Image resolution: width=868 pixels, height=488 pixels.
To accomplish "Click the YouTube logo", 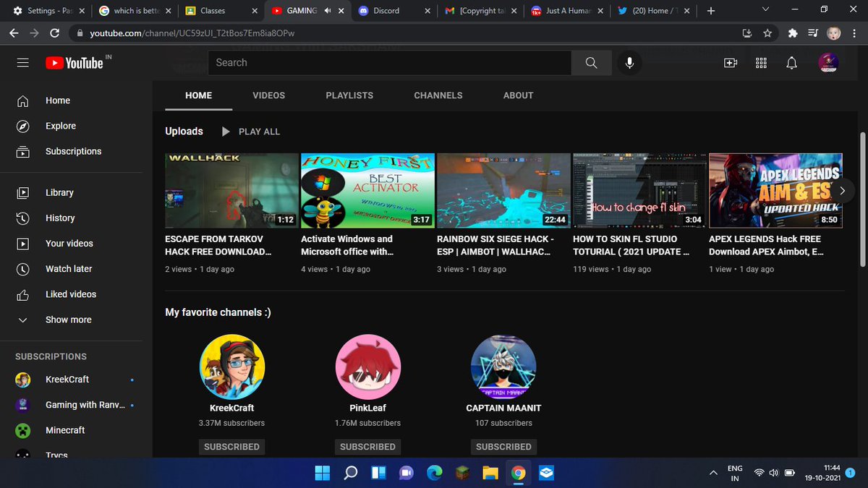I will [75, 63].
